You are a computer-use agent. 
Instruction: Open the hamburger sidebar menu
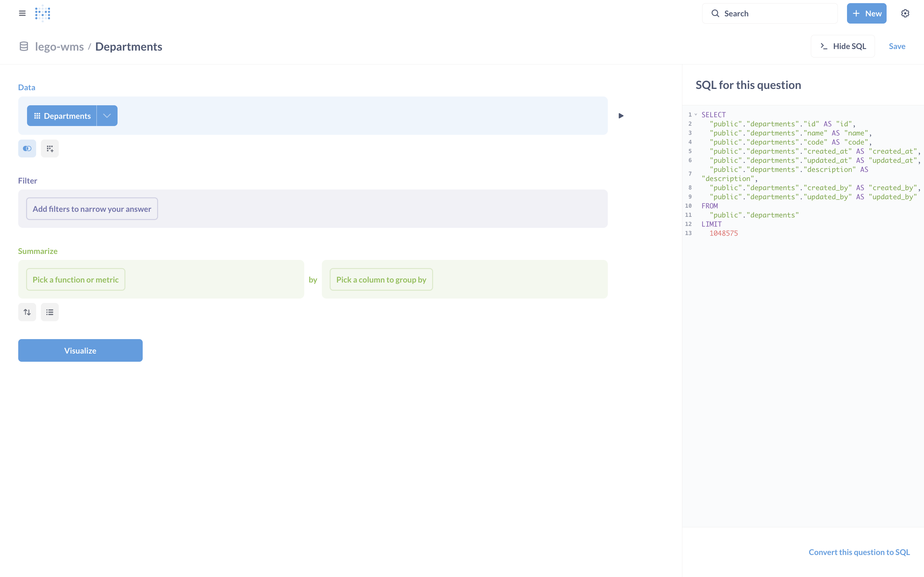(22, 13)
